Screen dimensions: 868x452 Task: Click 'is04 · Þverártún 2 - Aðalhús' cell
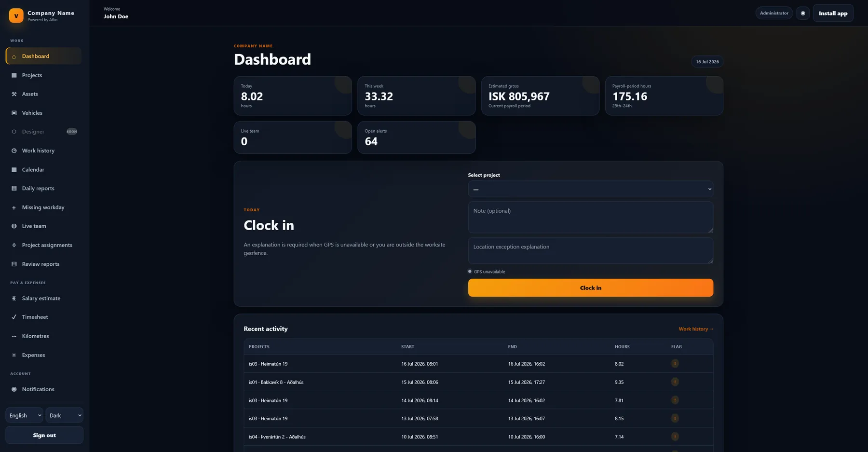[277, 437]
